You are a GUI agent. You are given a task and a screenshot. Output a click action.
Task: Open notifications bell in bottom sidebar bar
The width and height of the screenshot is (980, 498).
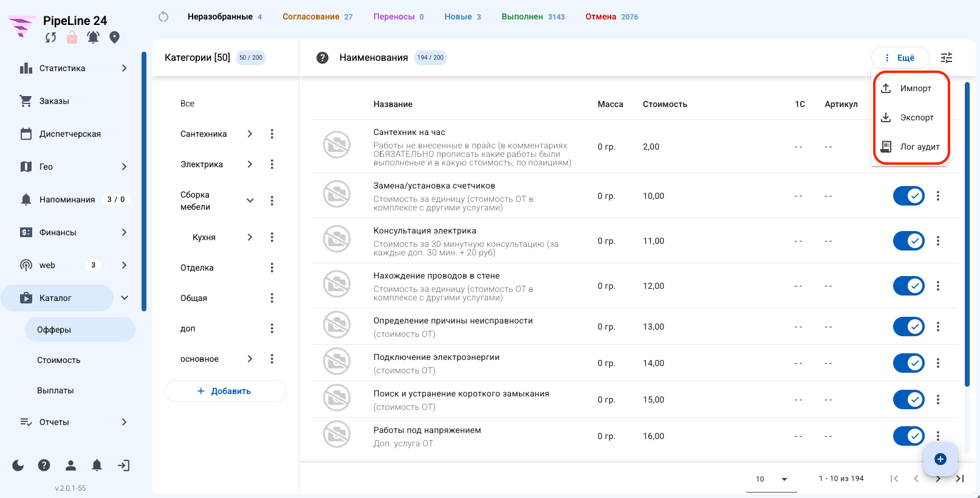click(x=97, y=465)
